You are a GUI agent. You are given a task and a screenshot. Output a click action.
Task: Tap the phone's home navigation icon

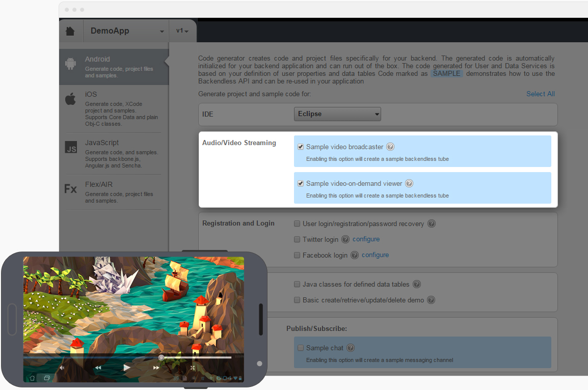click(x=32, y=378)
